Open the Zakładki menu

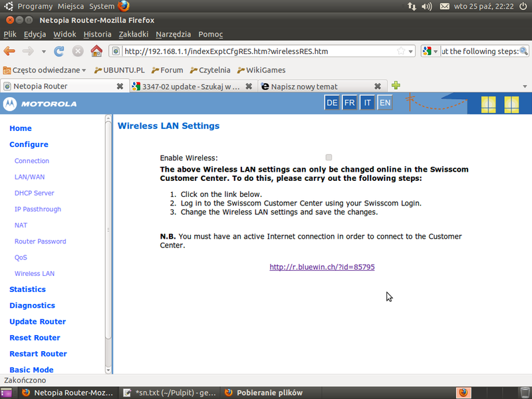click(x=134, y=35)
